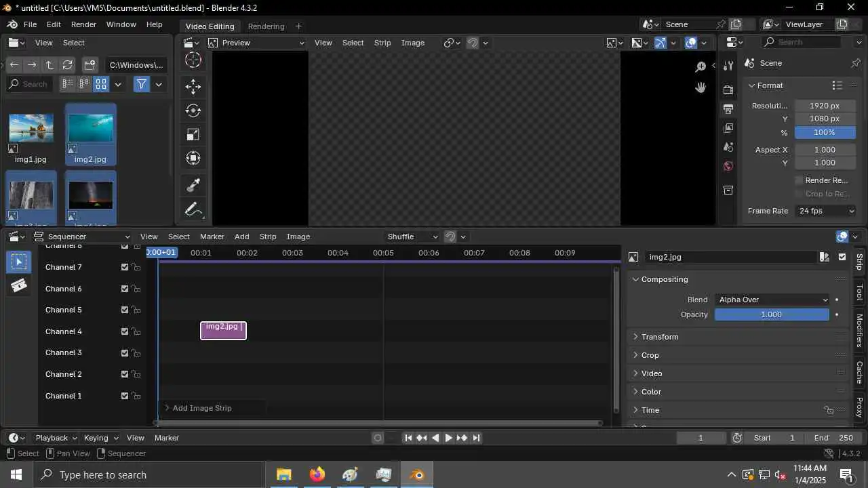Select the Move tool in preview toolbar

(193, 86)
